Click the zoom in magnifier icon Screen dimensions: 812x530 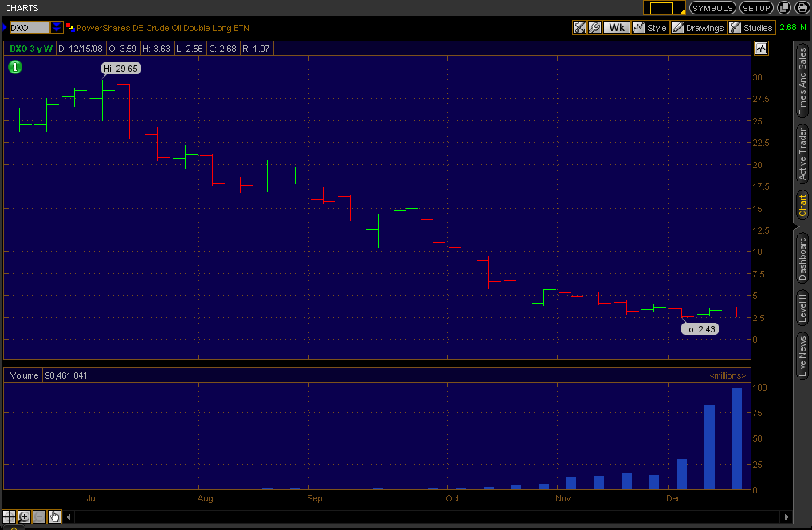click(24, 516)
